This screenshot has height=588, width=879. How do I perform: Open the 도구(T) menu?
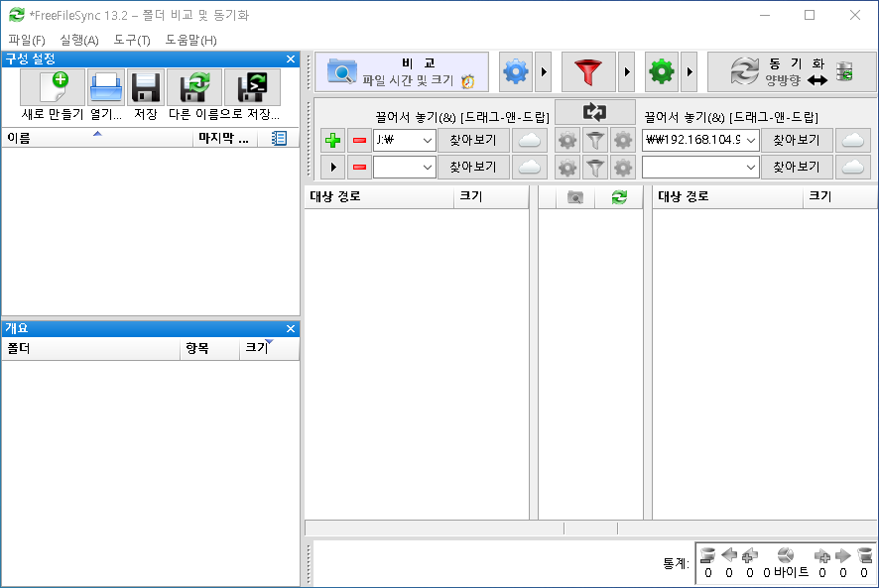click(x=132, y=41)
